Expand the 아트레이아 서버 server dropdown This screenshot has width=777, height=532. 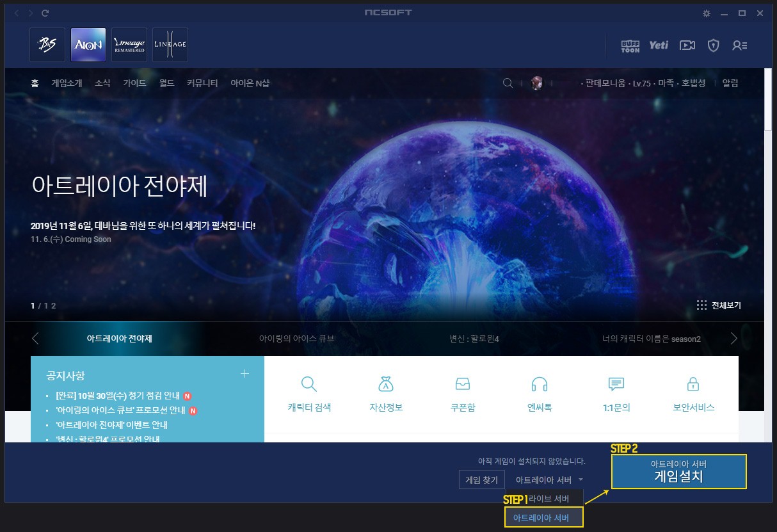point(550,480)
